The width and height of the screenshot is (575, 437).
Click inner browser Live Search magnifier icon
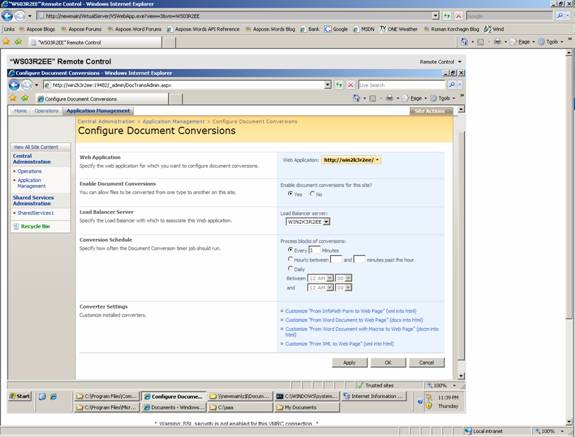click(452, 85)
